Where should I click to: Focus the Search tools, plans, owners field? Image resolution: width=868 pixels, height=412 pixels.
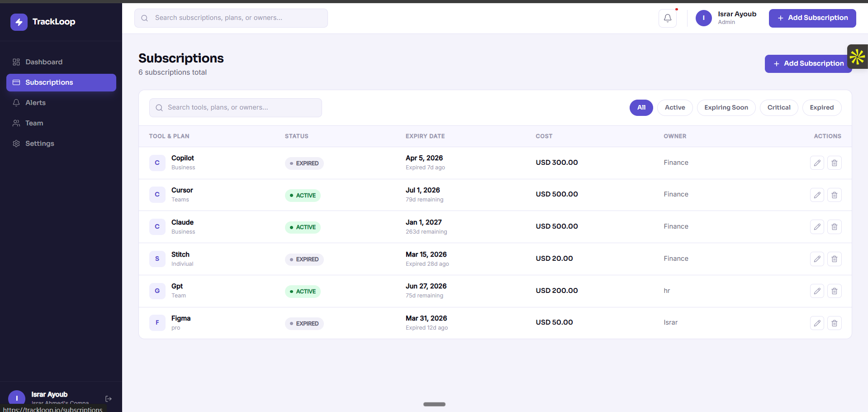coord(236,108)
